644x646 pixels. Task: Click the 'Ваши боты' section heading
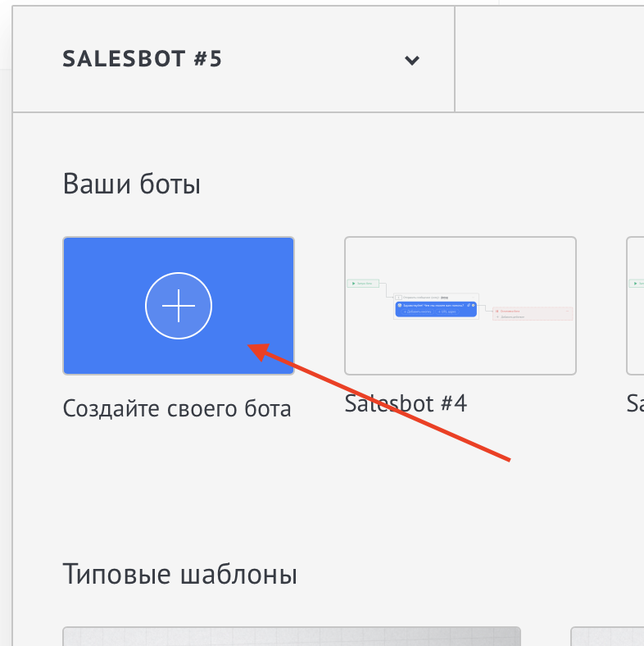[x=132, y=184]
